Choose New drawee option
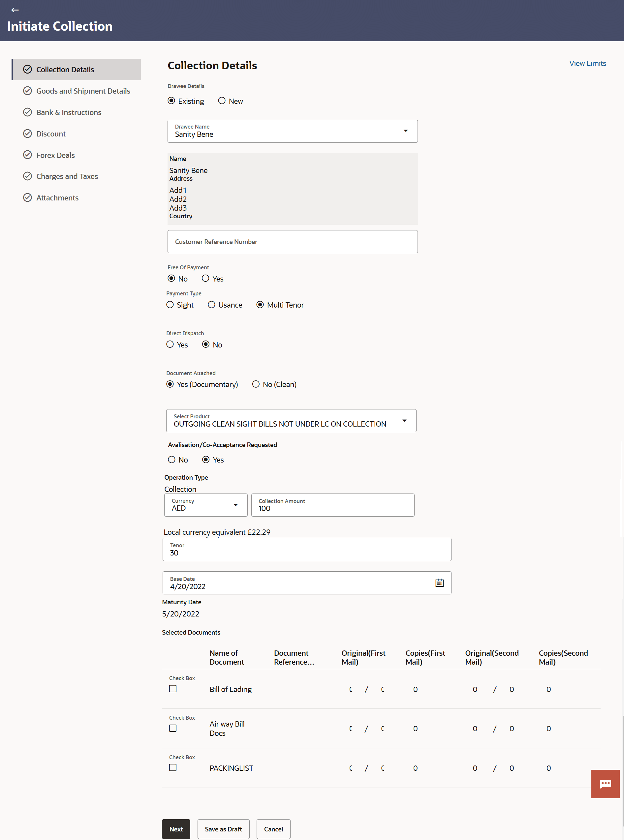Screen dimensions: 624x840 [222, 101]
